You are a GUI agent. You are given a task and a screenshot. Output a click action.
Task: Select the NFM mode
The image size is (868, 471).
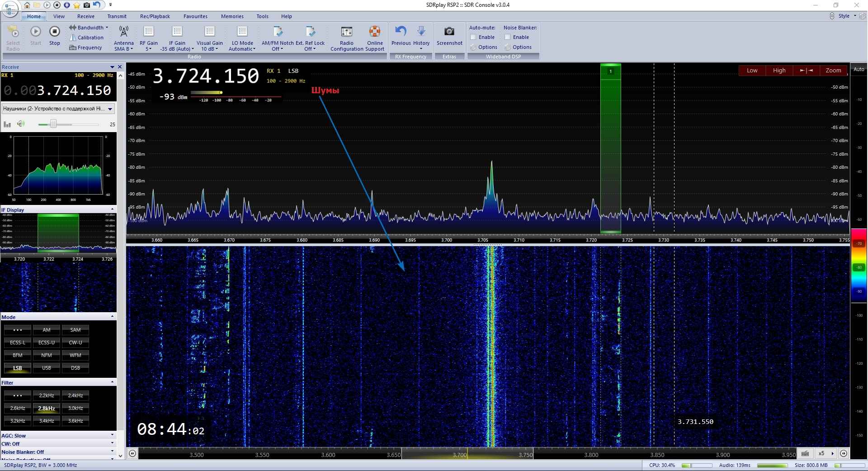[47, 355]
